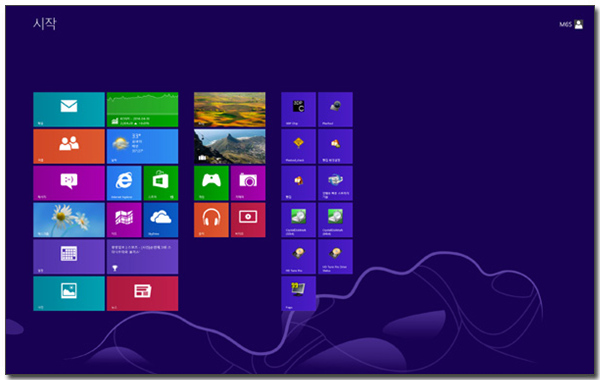Open the News tile
The image size is (600, 380).
142,293
